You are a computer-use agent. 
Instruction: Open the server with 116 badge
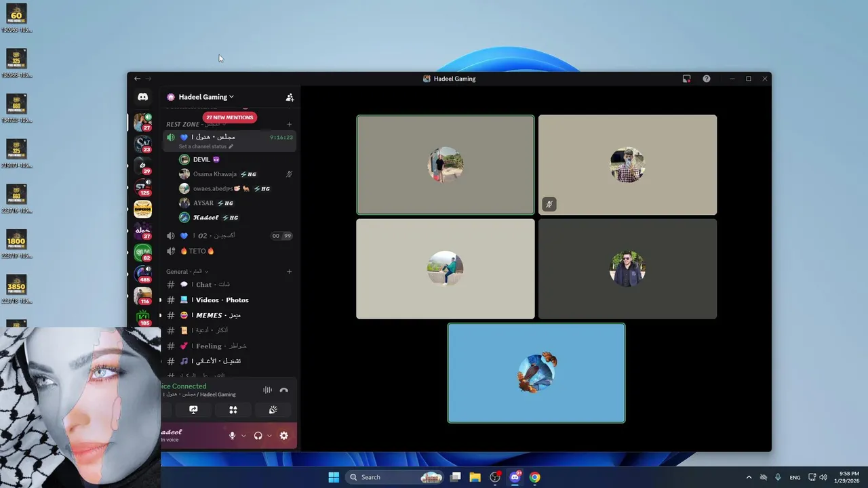point(142,296)
